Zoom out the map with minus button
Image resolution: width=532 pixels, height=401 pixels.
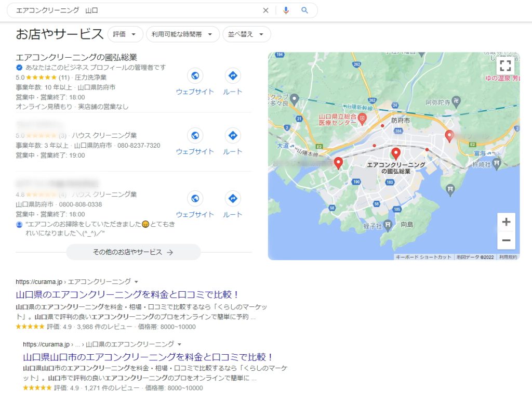506,240
